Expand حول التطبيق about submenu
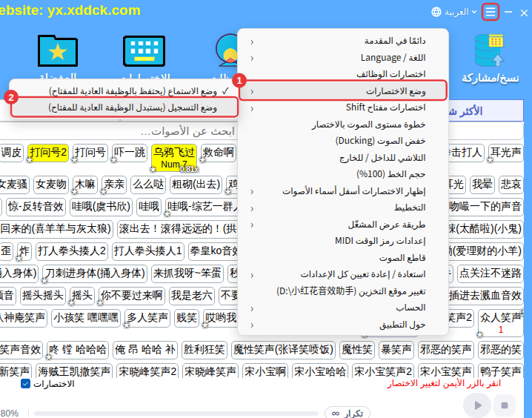 click(343, 325)
